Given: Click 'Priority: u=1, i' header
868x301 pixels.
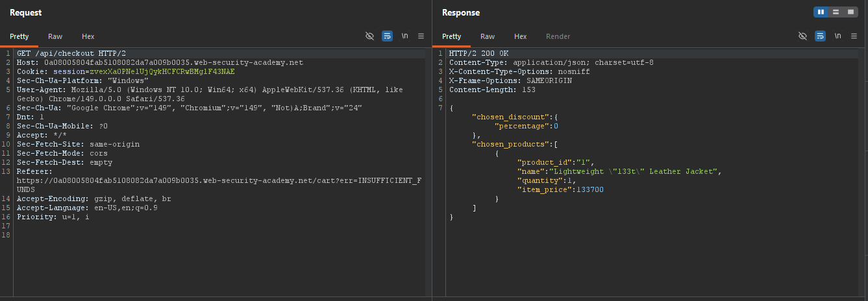Looking at the screenshot, I should point(53,217).
